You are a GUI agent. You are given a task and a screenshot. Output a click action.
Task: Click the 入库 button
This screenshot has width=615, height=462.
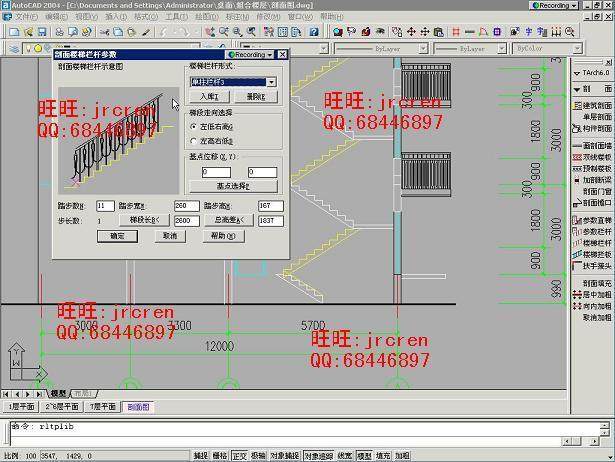point(209,96)
